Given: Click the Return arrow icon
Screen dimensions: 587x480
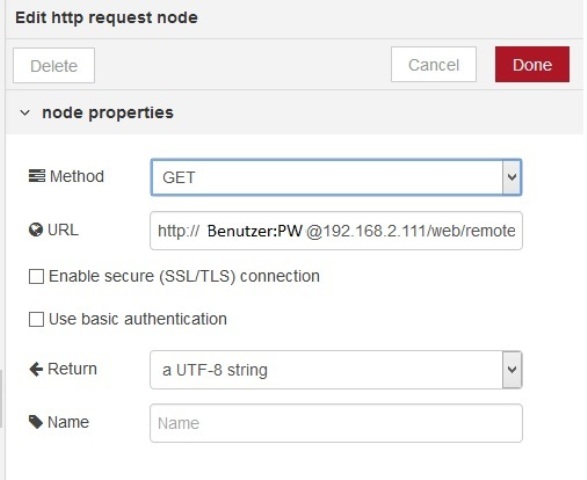Looking at the screenshot, I should click(x=36, y=369).
